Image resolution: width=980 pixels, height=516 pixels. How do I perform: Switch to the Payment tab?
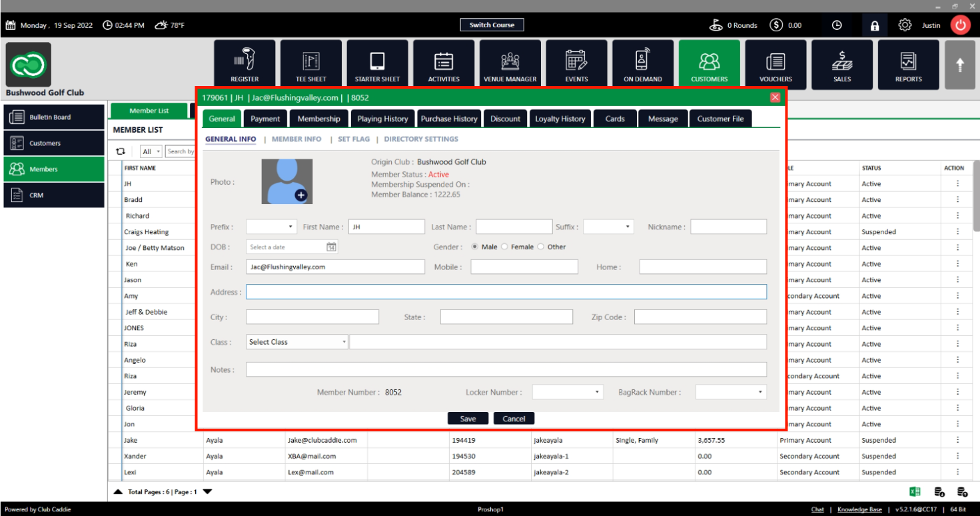pyautogui.click(x=265, y=119)
